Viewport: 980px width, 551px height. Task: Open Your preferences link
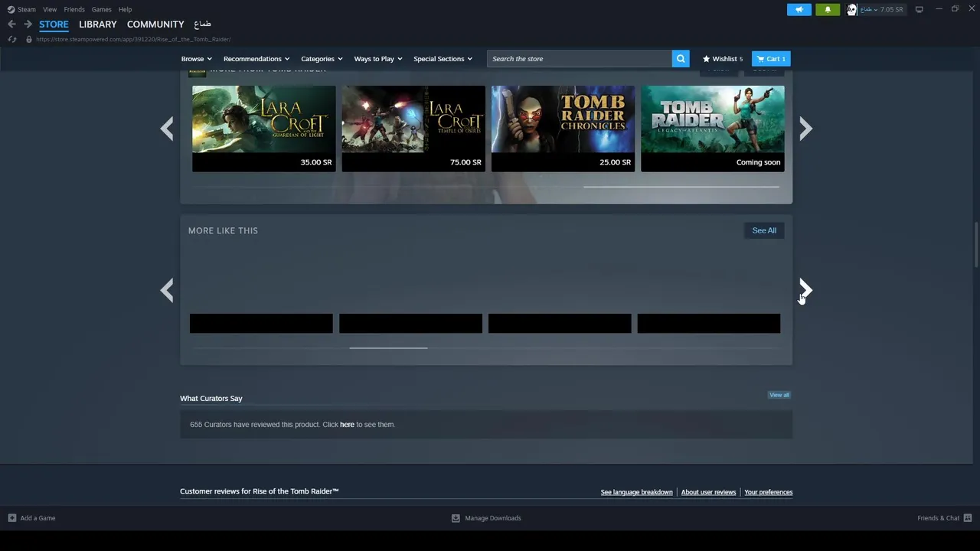768,492
